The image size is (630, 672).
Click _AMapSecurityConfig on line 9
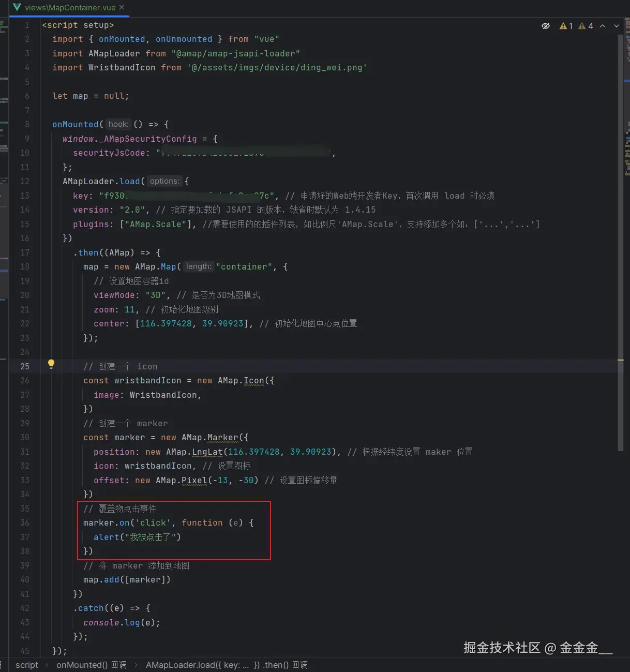click(148, 139)
